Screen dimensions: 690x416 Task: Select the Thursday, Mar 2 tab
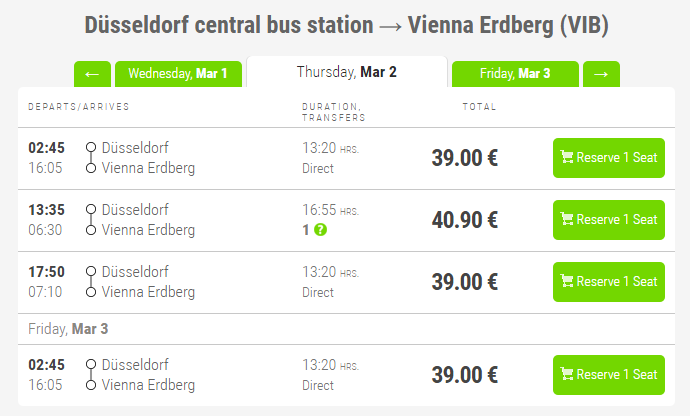[346, 72]
